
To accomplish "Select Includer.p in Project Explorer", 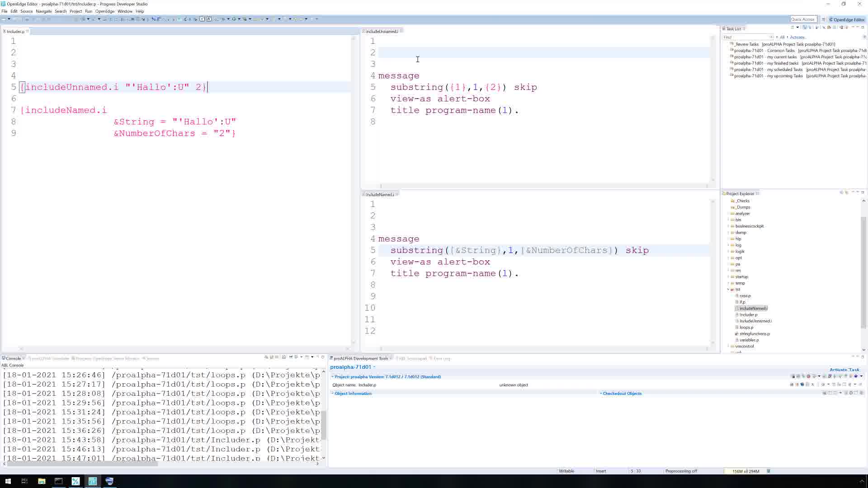I will point(748,314).
